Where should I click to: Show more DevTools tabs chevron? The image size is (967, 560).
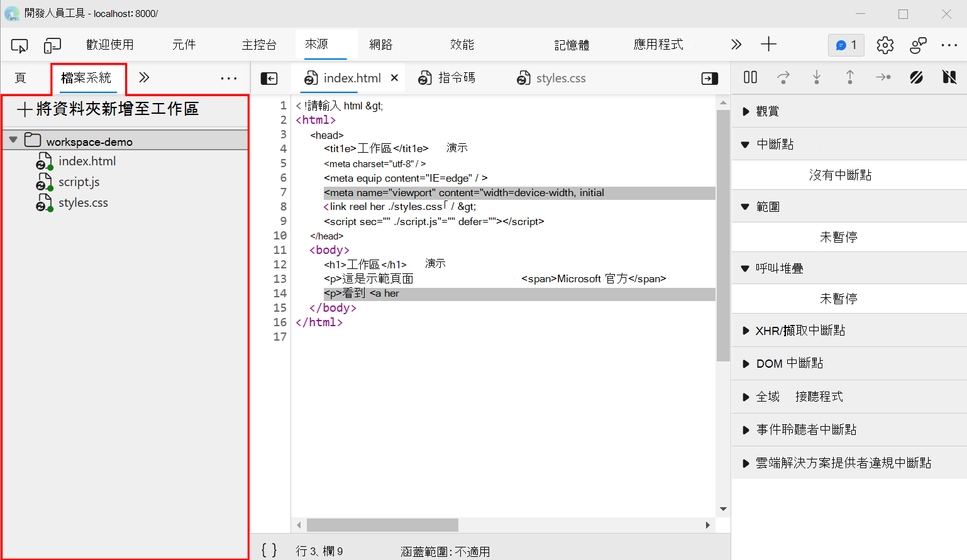(x=736, y=45)
